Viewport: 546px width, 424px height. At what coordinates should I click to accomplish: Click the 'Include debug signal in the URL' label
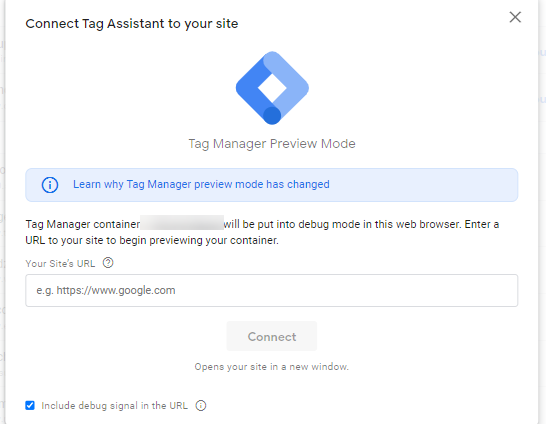pyautogui.click(x=114, y=406)
